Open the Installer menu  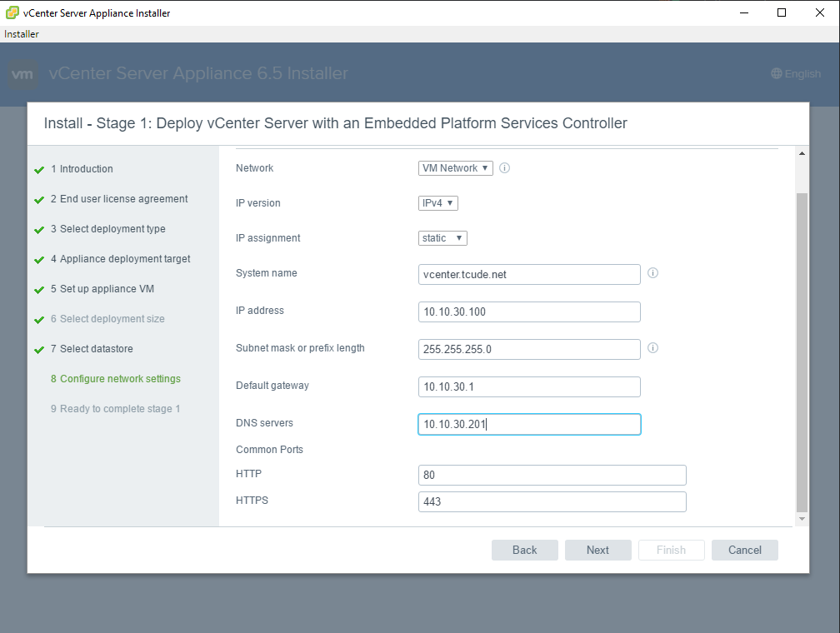(x=22, y=34)
